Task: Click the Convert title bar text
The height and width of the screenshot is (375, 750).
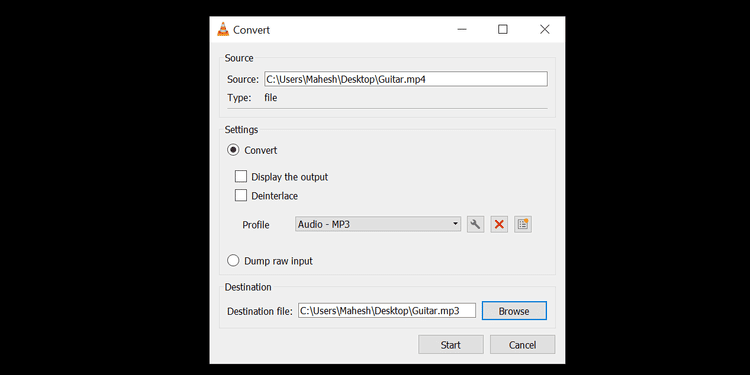Action: point(252,30)
